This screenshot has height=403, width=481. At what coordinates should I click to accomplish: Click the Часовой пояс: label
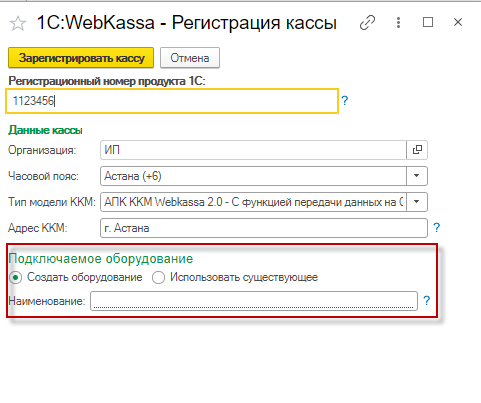coord(43,176)
